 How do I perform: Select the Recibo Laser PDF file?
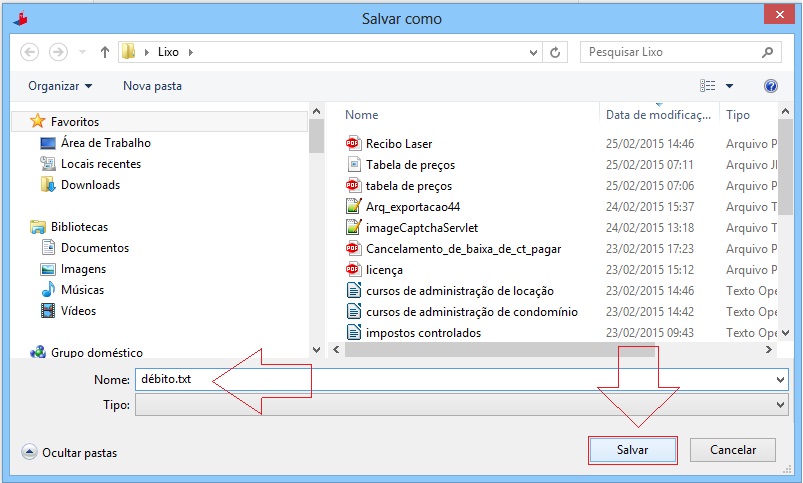398,143
